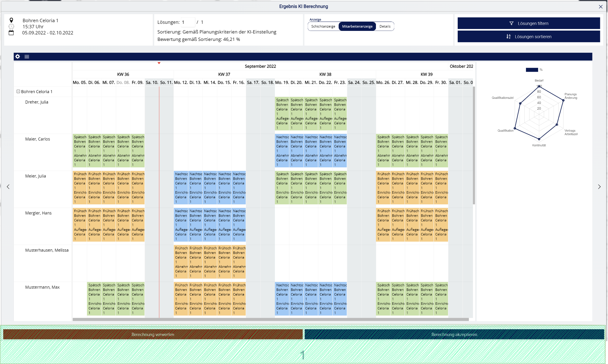The image size is (608, 364).
Task: Click the horizontal scrollbar below the schedule
Action: (270, 320)
